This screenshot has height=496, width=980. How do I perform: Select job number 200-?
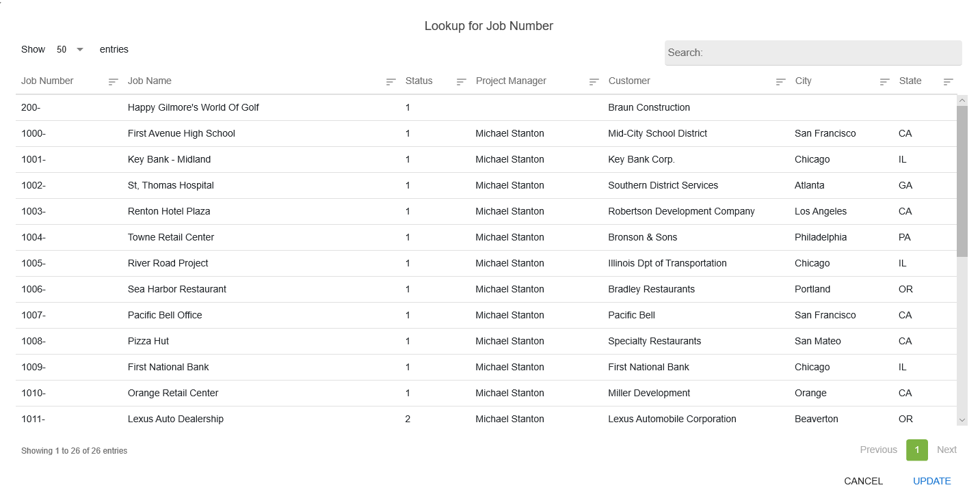coord(31,107)
